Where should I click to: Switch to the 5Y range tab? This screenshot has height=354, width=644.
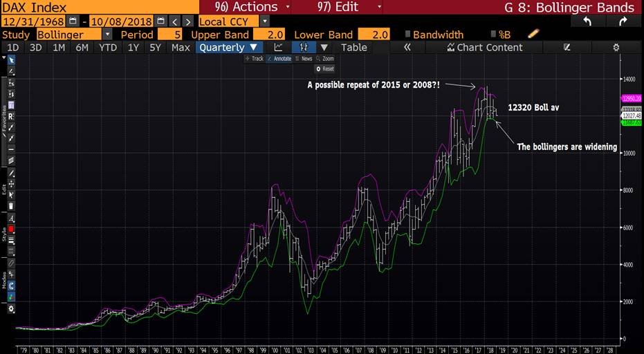tap(156, 48)
